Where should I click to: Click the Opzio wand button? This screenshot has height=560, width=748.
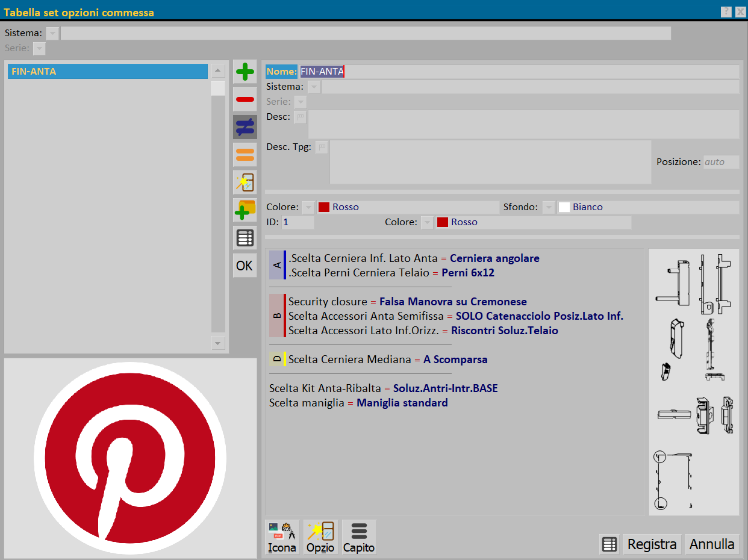pyautogui.click(x=320, y=537)
